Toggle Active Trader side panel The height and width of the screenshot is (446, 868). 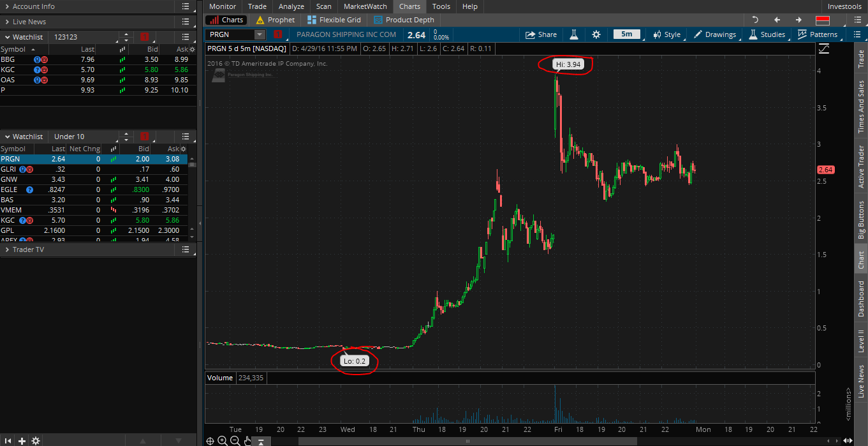[861, 167]
